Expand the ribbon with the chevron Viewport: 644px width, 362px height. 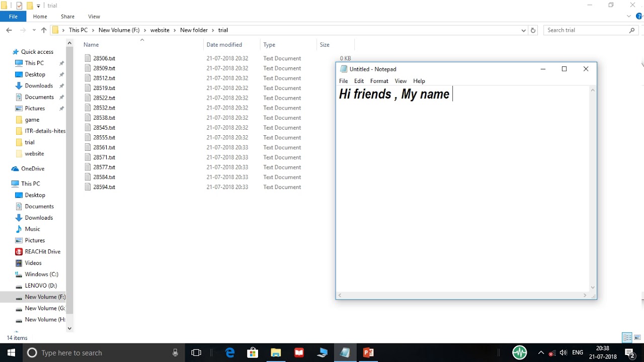click(629, 17)
